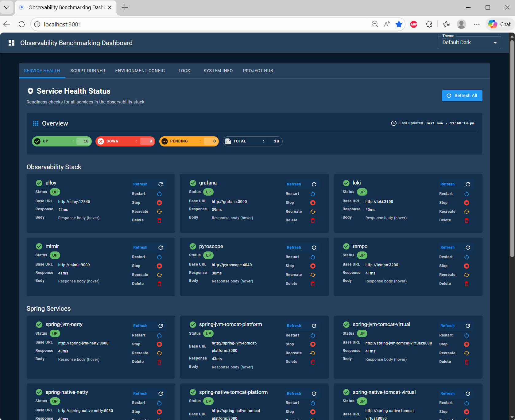Click the PENDING status indicator

[189, 141]
